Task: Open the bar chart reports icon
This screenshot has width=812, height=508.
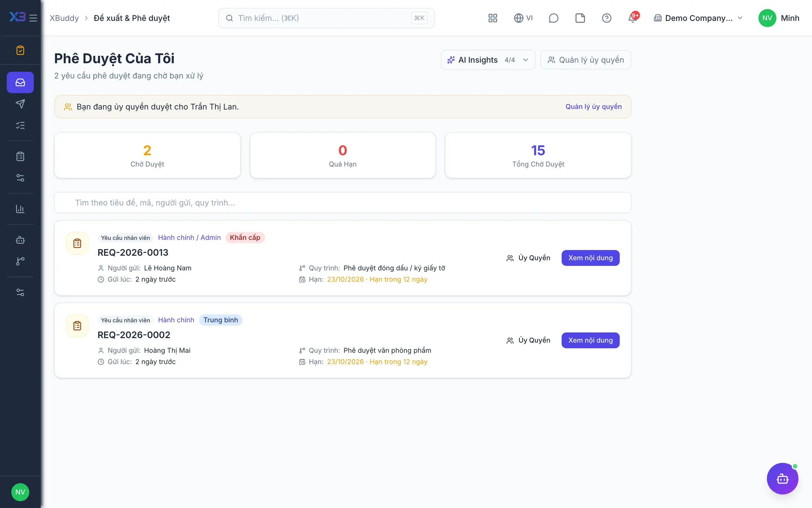Action: (x=20, y=209)
